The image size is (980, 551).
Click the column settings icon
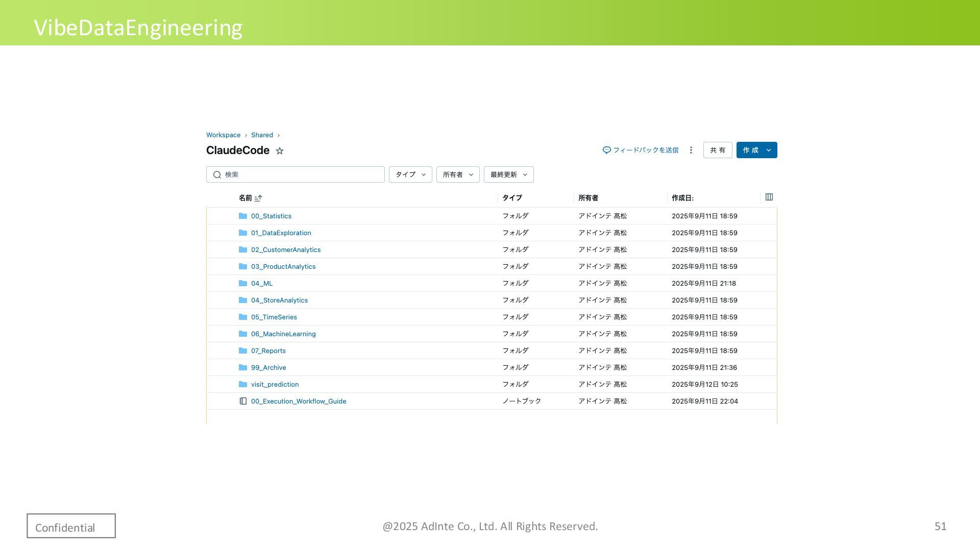769,197
